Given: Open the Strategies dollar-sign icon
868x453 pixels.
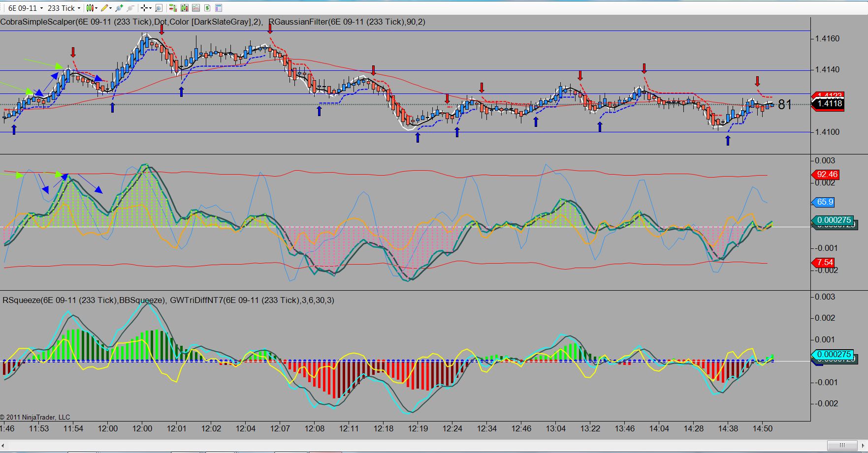Looking at the screenshot, I should pyautogui.click(x=207, y=8).
